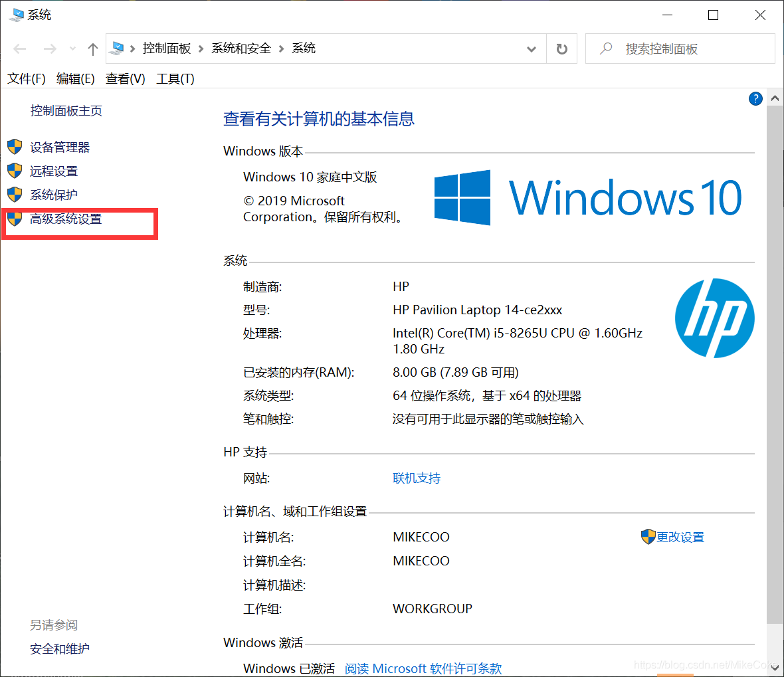Screen dimensions: 784x677
Task: Go up one level with the Up arrow
Action: pos(92,48)
